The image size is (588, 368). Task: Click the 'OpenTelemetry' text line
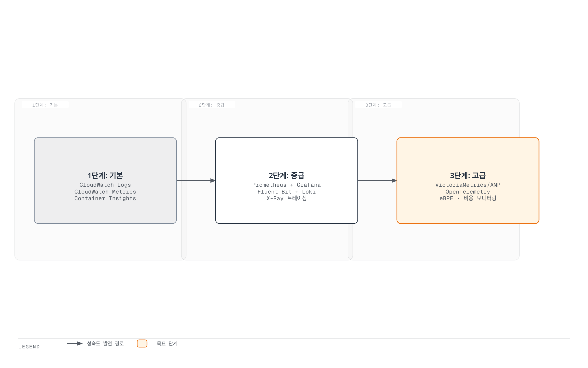click(468, 192)
